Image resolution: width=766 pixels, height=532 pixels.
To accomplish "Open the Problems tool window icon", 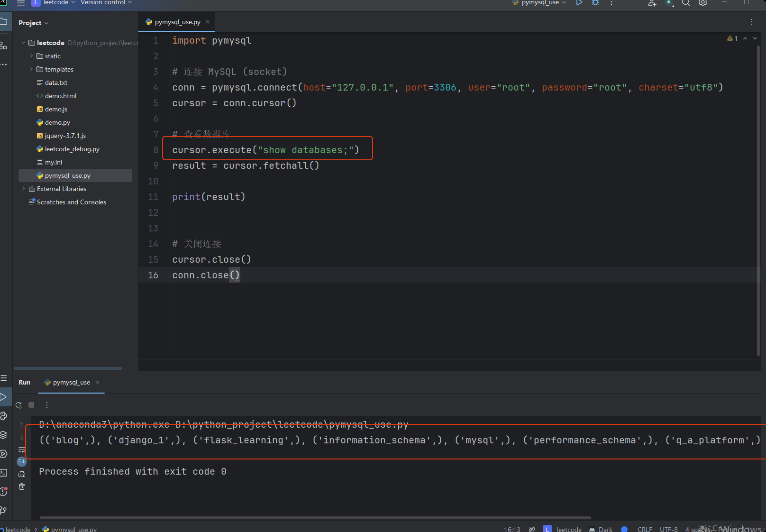I will pos(4,492).
